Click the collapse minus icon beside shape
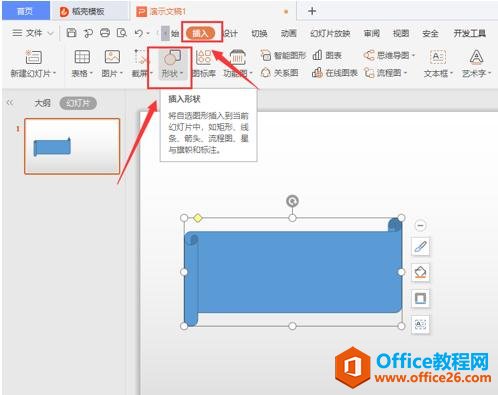Viewport: 498px width, 395px height. (x=420, y=226)
